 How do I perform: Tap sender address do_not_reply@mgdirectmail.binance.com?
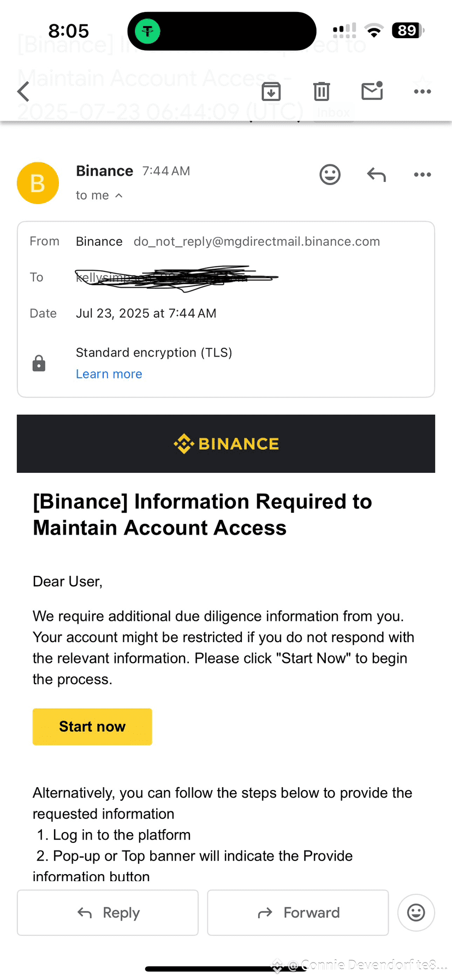(x=257, y=241)
